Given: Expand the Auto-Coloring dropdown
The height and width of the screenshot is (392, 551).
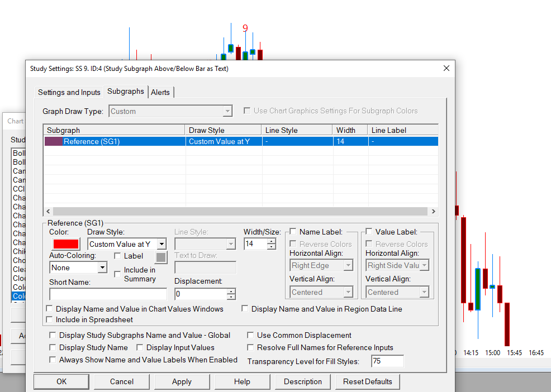Looking at the screenshot, I should [102, 268].
